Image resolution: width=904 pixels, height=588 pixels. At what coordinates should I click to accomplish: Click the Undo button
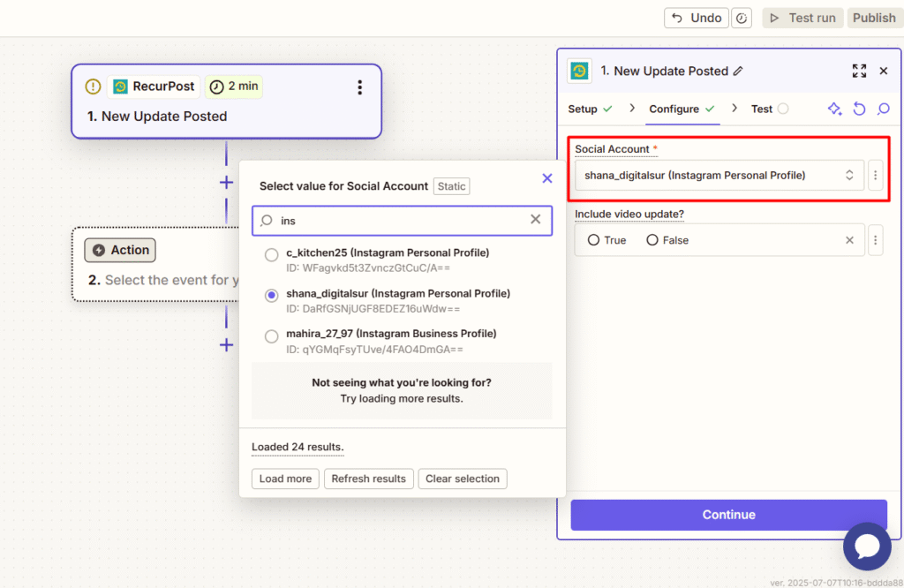[696, 18]
